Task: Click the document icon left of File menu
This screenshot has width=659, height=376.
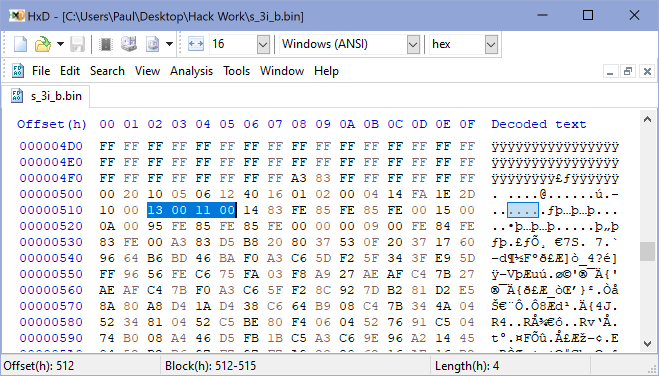Action: pyautogui.click(x=17, y=71)
